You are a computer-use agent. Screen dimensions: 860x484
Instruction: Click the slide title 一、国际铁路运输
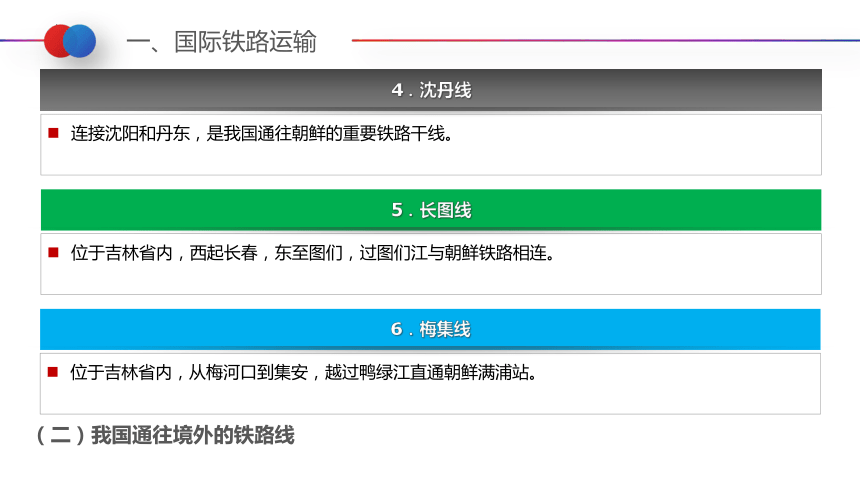221,42
